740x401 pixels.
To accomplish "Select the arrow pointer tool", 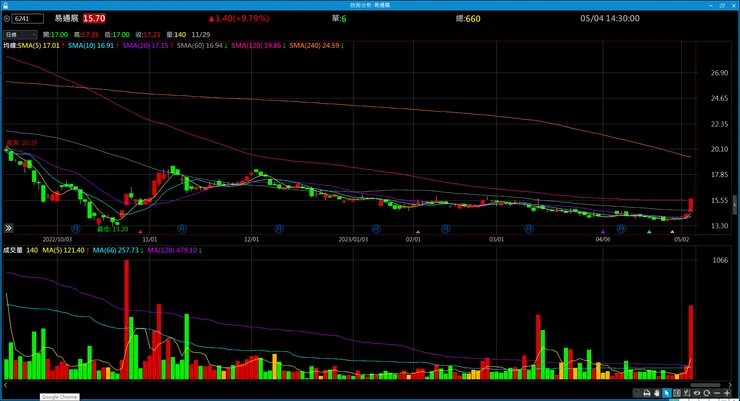I will 666,393.
